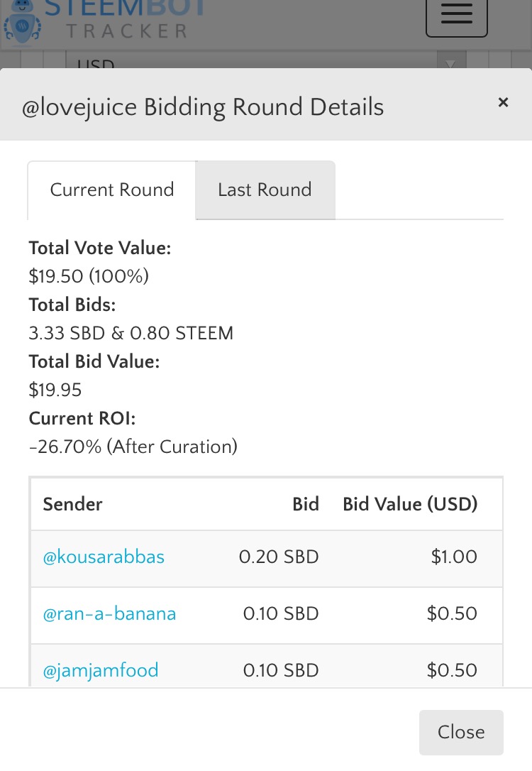
Task: Dismiss the dialog with the × icon
Action: [503, 103]
